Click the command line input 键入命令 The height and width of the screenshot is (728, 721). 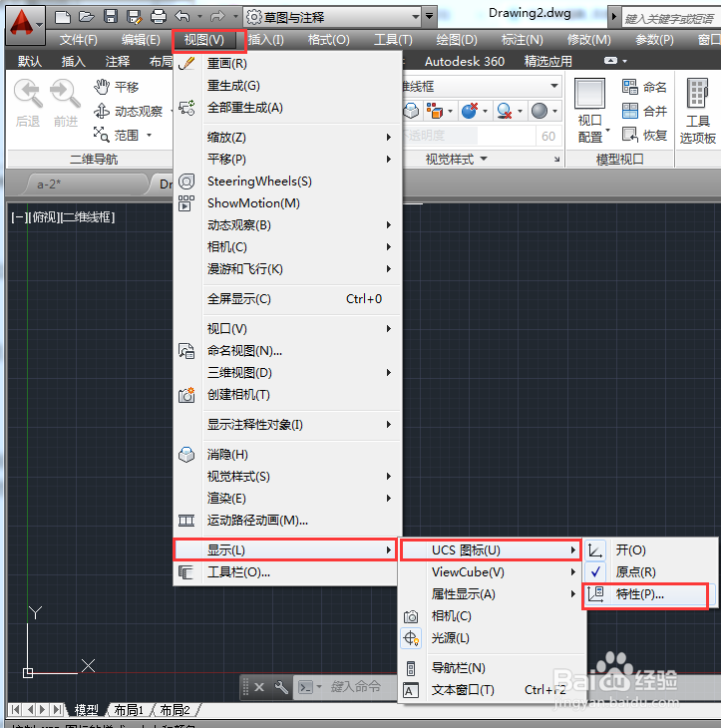tap(355, 686)
